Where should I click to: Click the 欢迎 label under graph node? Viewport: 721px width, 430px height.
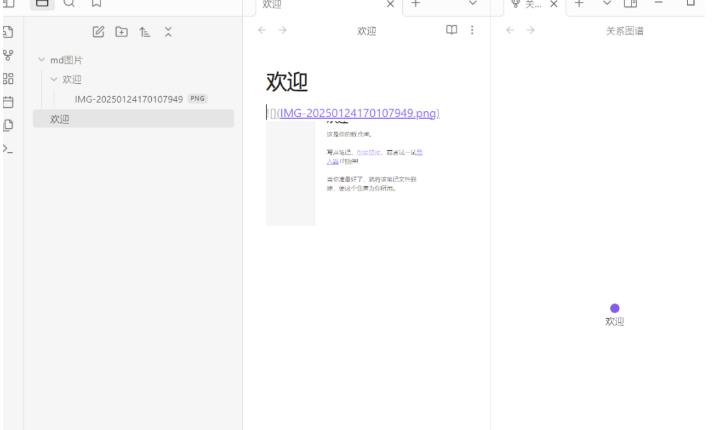[x=615, y=321]
